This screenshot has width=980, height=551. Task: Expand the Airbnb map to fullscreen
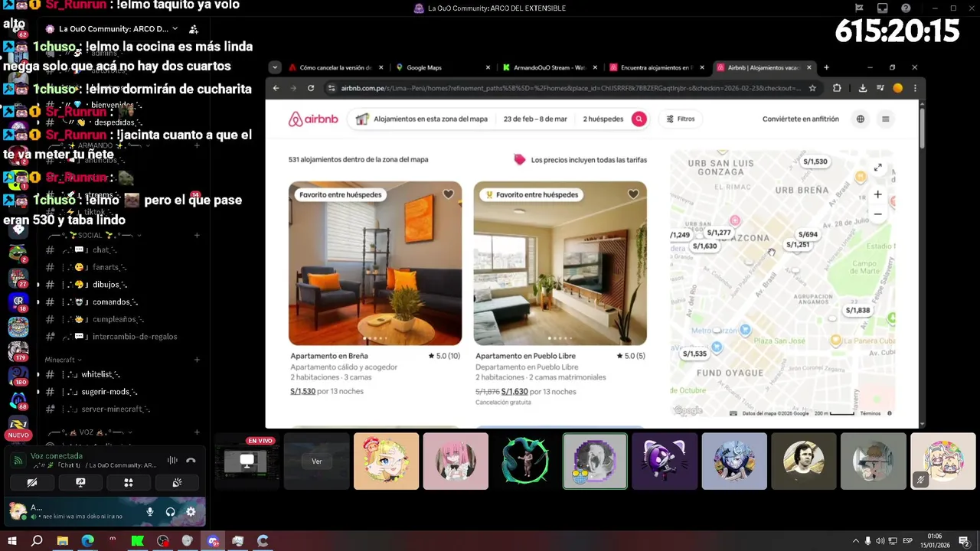click(877, 168)
